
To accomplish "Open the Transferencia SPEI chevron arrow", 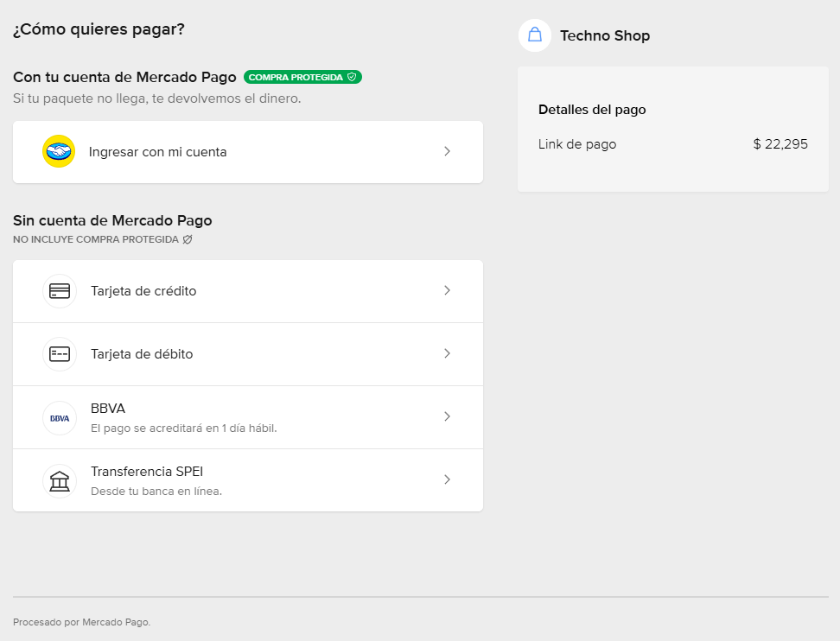I will pos(448,479).
